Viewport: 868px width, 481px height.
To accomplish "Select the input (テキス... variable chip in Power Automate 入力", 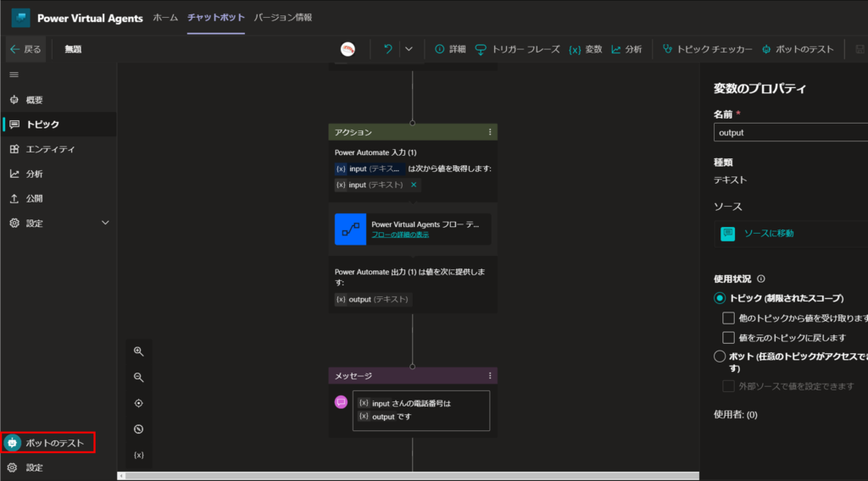I will [369, 169].
